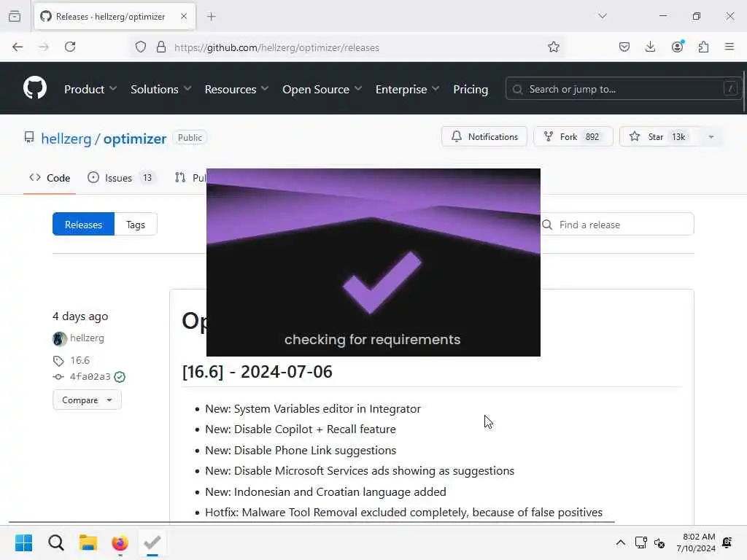The height and width of the screenshot is (560, 747).
Task: Click Optimizer checkmark taskbar icon
Action: point(152,542)
